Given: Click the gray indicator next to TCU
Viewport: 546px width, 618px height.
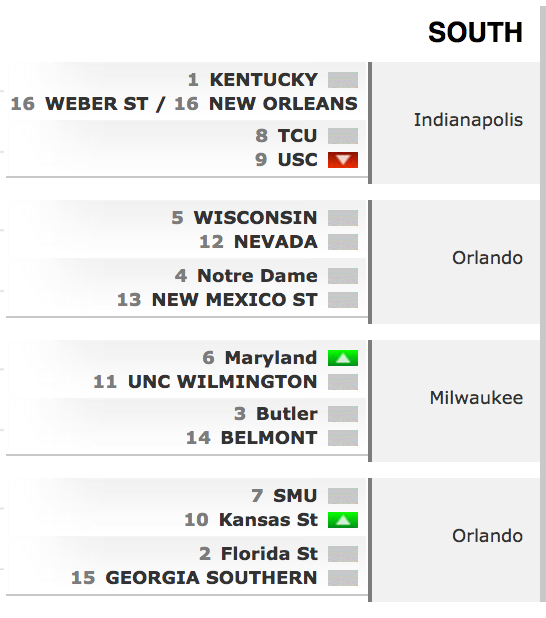Looking at the screenshot, I should [x=343, y=136].
